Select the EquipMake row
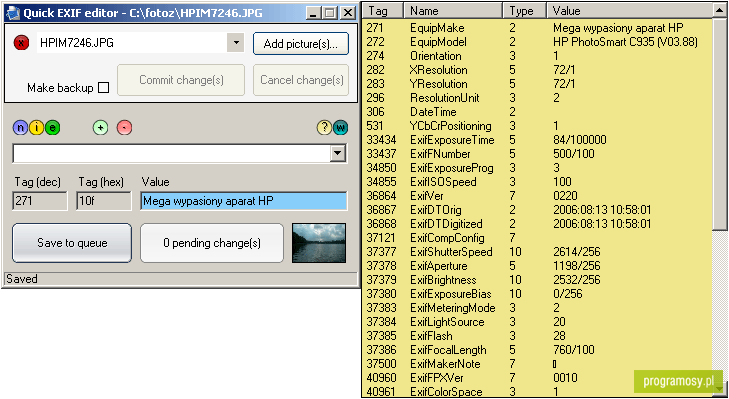 click(x=537, y=28)
